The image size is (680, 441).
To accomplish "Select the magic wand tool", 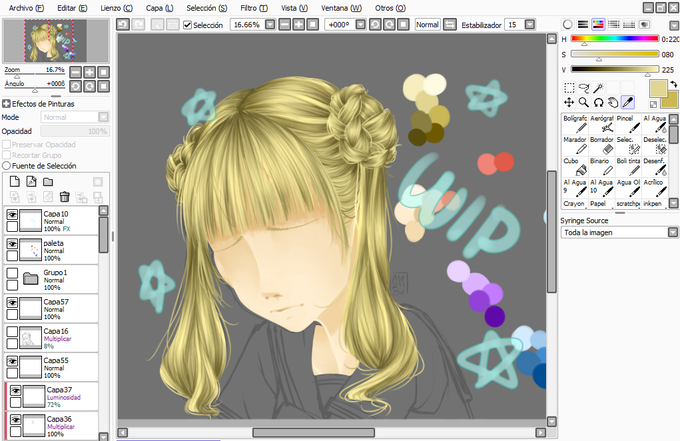I will [x=598, y=88].
